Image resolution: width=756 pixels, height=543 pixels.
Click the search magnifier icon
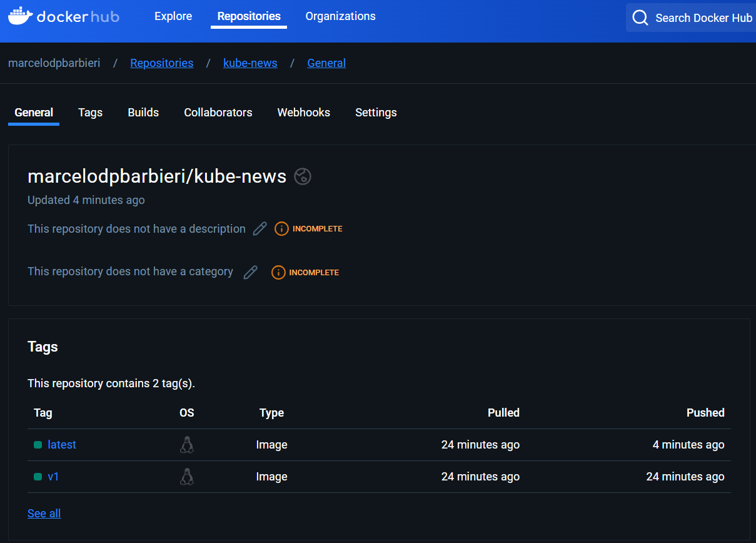[640, 18]
